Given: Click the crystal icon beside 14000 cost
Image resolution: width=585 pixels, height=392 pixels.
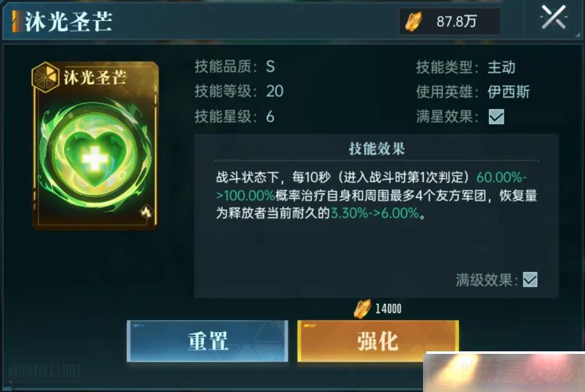Looking at the screenshot, I should click(x=362, y=309).
